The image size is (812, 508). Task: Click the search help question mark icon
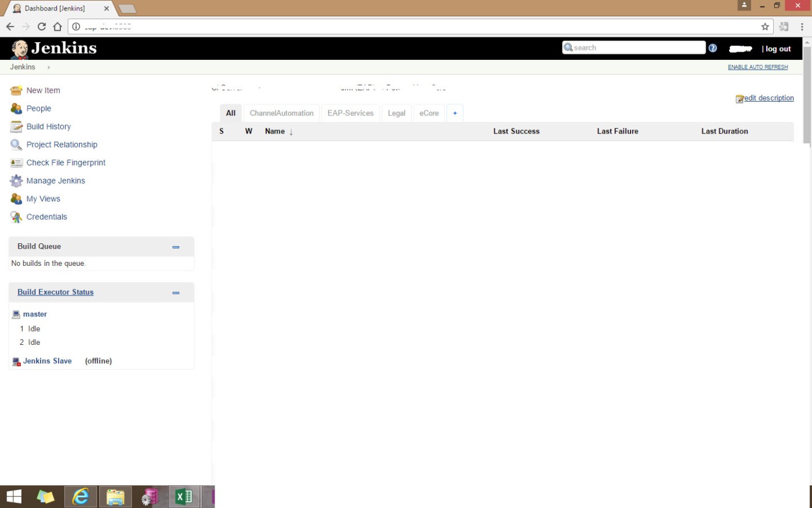click(712, 48)
